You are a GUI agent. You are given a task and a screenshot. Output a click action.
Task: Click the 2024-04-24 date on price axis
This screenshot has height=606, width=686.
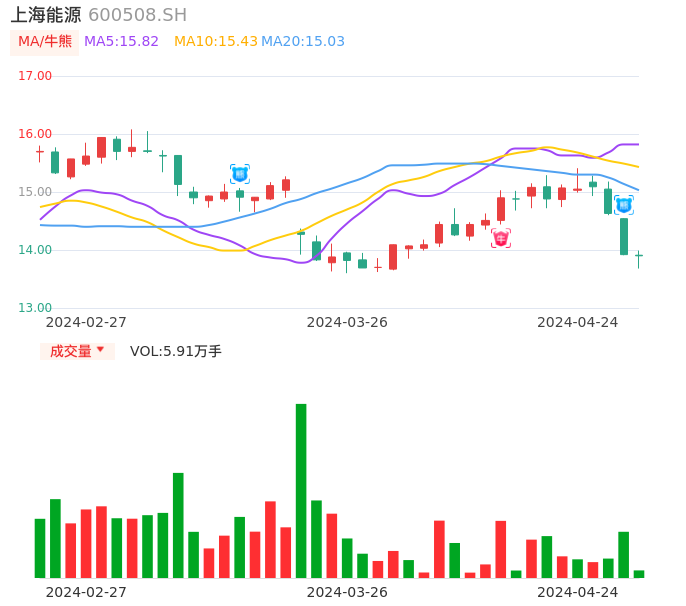pos(578,322)
